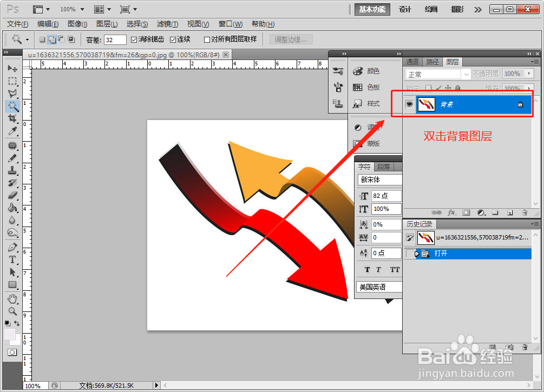Open the Layers panel options menu
Screen dimensions: 544x392
click(x=535, y=62)
